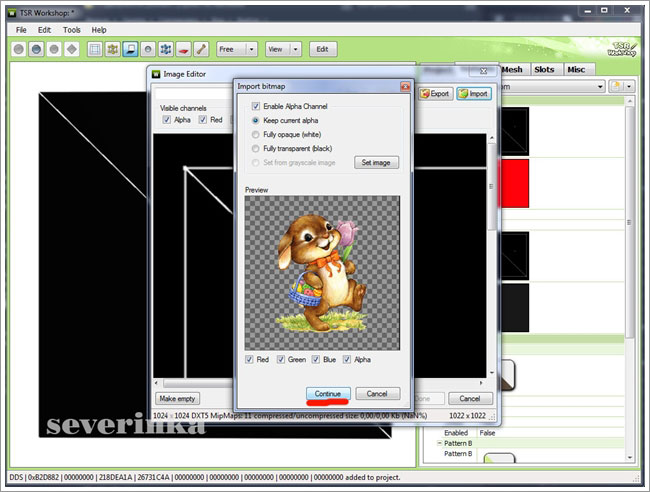
Task: Switch to the Mesh tab
Action: [x=512, y=69]
